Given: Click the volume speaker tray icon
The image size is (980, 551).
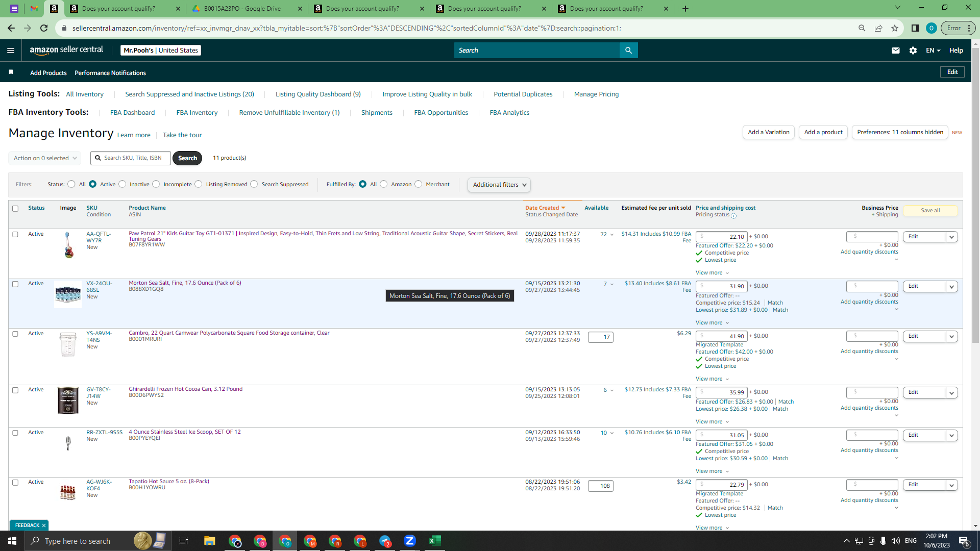Looking at the screenshot, I should tap(896, 541).
